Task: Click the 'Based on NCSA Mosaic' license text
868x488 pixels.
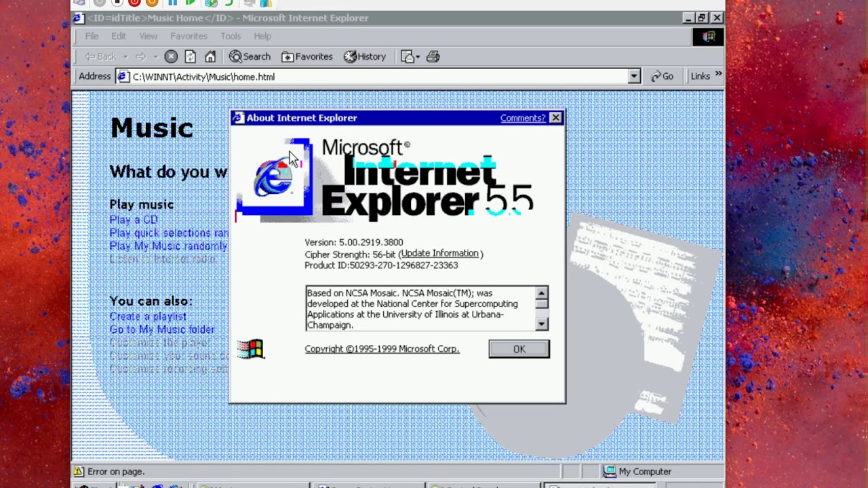Action: [412, 309]
